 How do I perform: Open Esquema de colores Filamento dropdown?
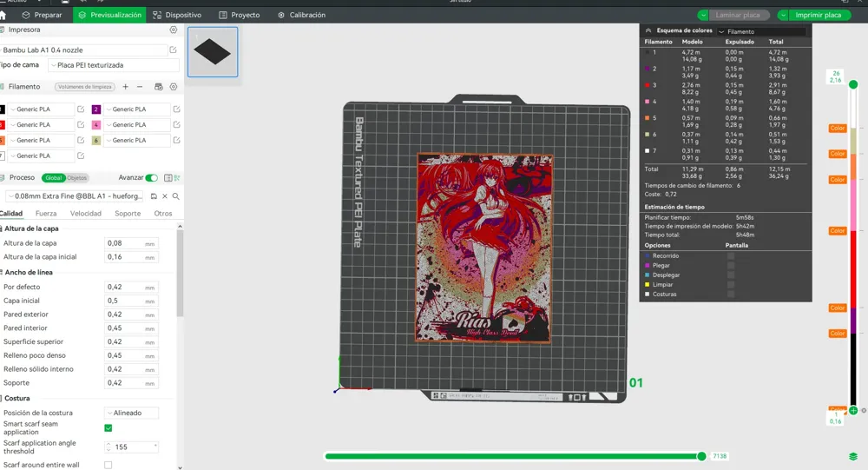762,31
